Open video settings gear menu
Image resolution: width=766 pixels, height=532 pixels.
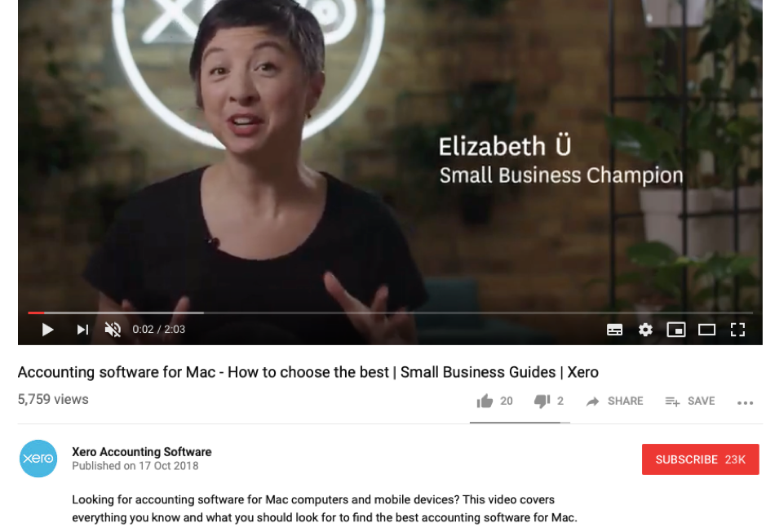pyautogui.click(x=645, y=330)
